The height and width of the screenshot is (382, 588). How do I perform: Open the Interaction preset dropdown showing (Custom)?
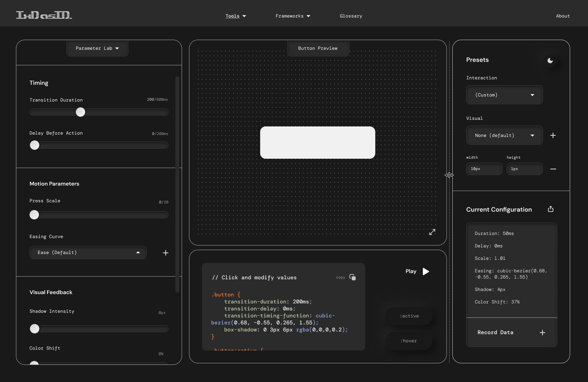tap(504, 95)
